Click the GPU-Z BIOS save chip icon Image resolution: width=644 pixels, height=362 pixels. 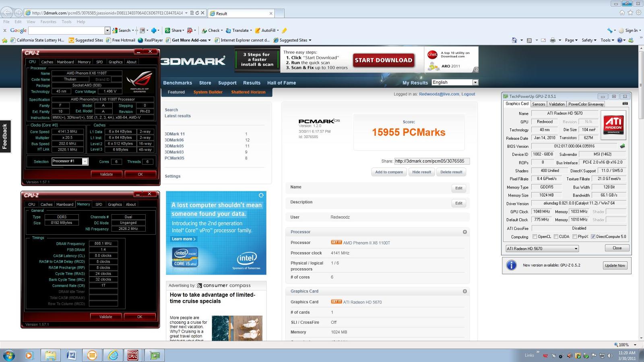coord(622,146)
